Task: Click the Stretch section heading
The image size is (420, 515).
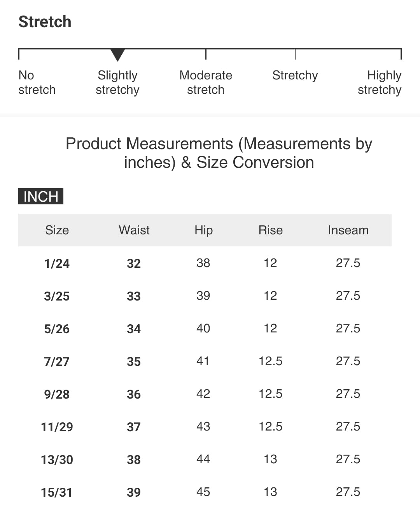Action: (45, 22)
